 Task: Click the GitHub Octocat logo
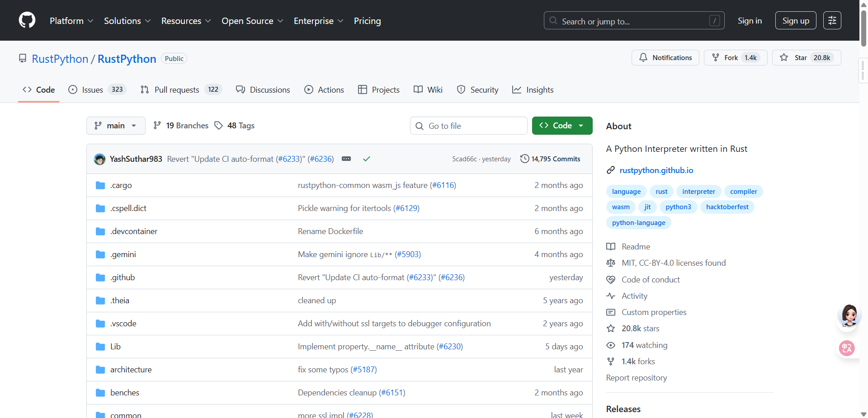(27, 20)
